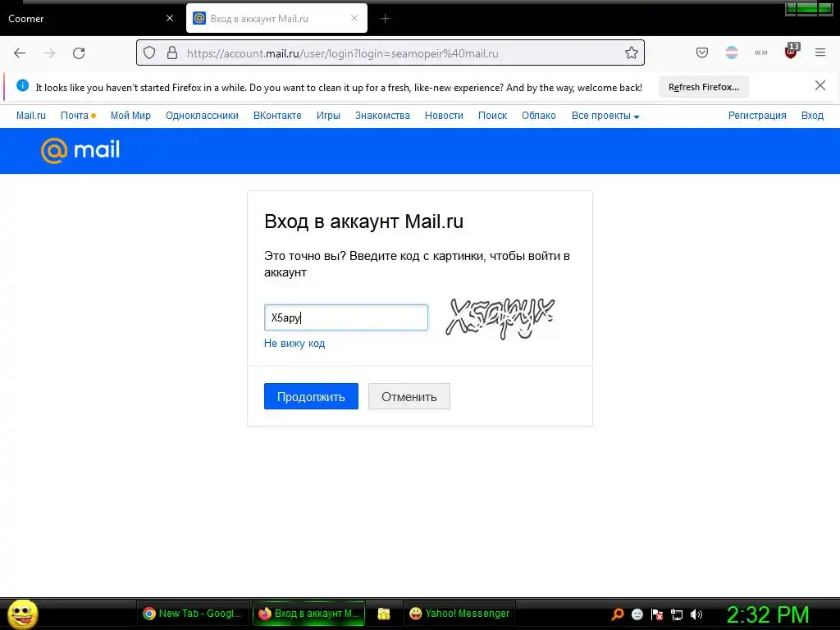
Task: Open the smiley start button in taskbar
Action: pyautogui.click(x=22, y=614)
